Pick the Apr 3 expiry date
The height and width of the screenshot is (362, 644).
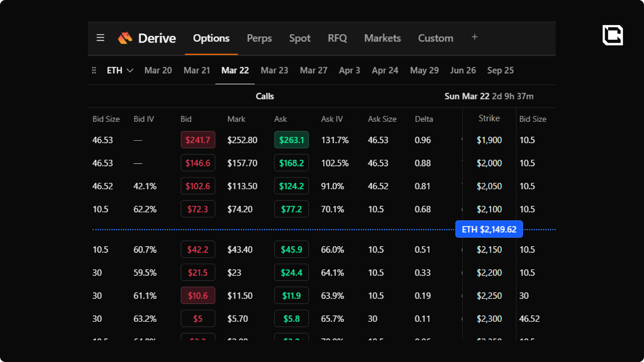coord(349,70)
